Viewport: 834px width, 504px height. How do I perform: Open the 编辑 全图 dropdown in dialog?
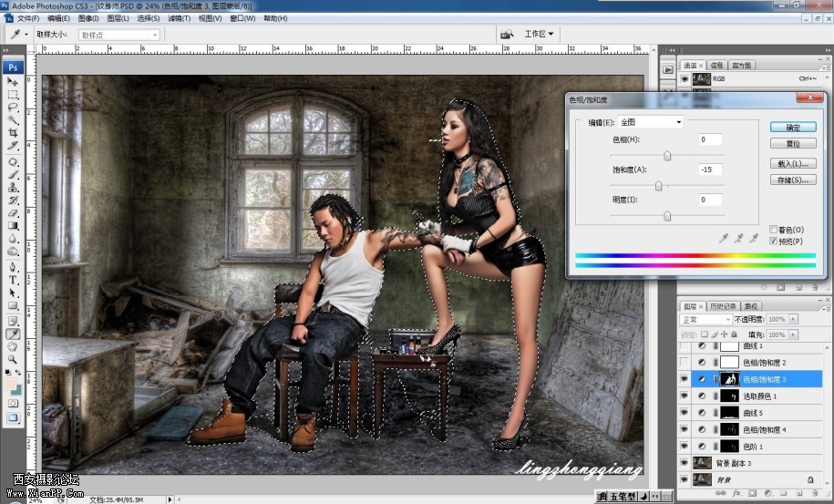(x=651, y=122)
